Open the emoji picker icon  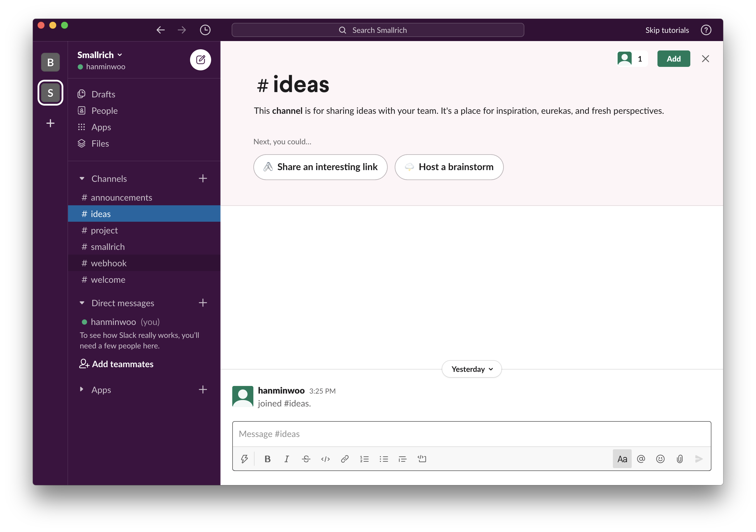[x=660, y=459]
